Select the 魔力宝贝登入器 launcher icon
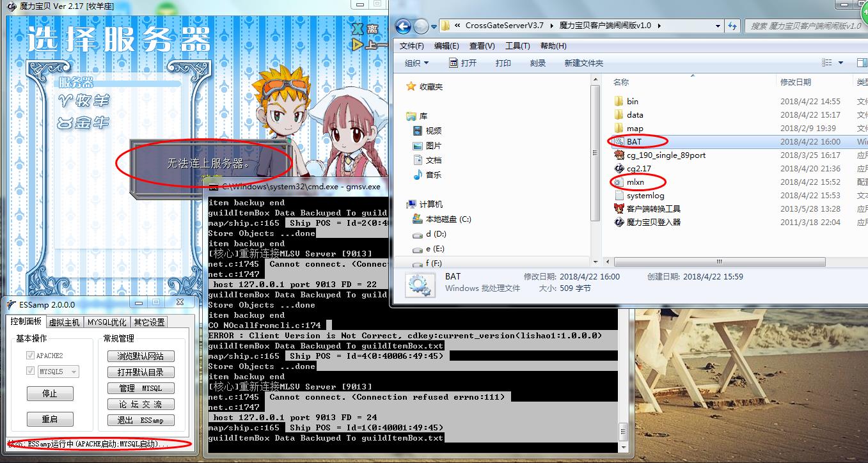This screenshot has width=868, height=463. tap(619, 222)
